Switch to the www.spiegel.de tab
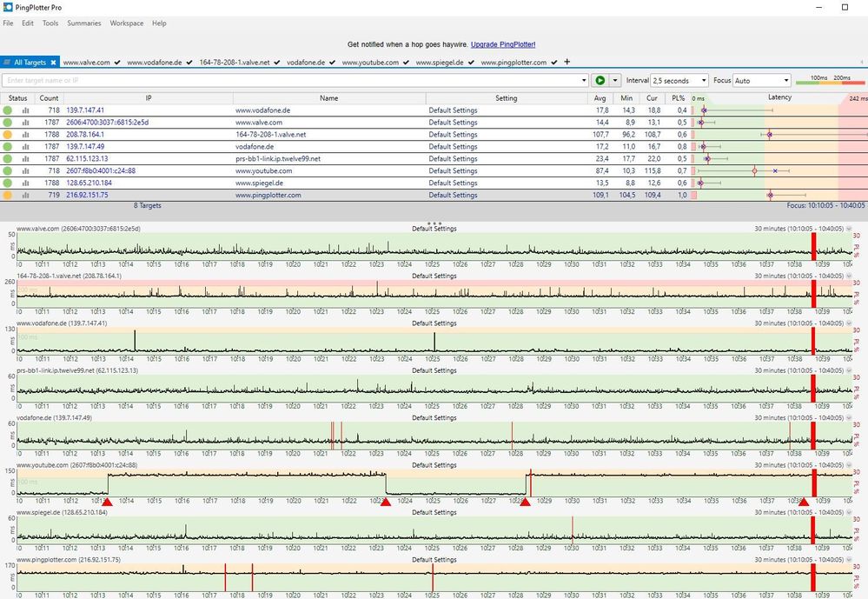 tap(439, 63)
